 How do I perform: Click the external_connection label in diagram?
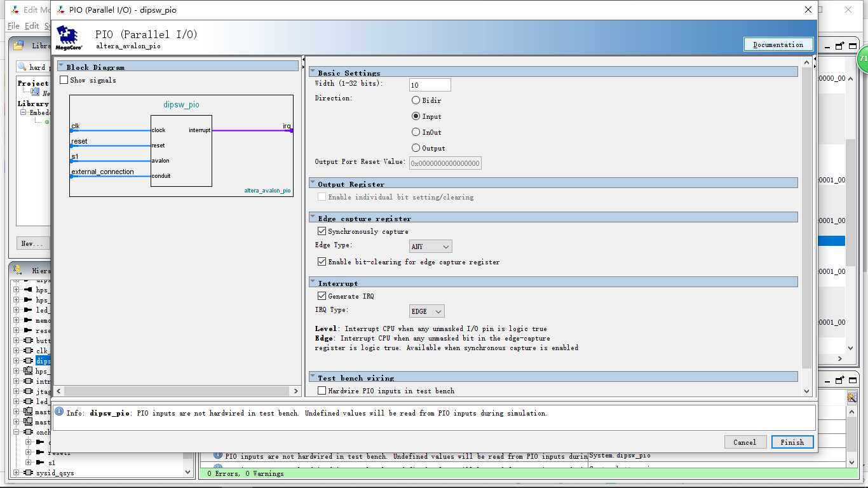[x=102, y=172]
